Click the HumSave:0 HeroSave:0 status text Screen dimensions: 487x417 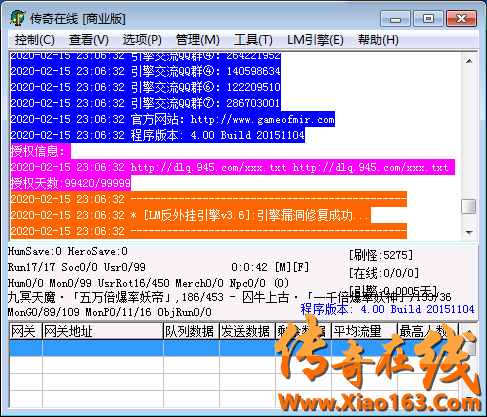(x=68, y=251)
